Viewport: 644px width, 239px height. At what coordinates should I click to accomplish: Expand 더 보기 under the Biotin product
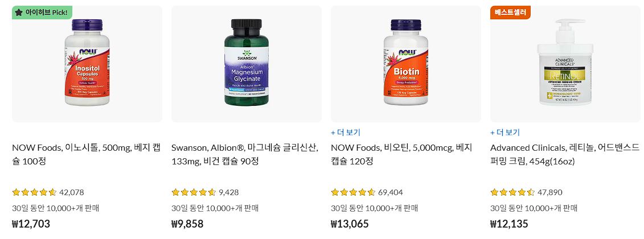click(x=346, y=132)
